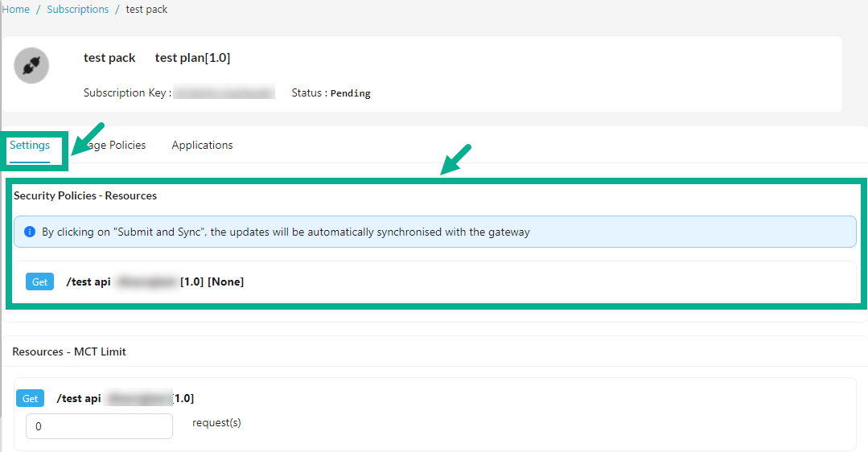Click the blue info icon in sync notice
The image size is (868, 452).
pyautogui.click(x=31, y=232)
